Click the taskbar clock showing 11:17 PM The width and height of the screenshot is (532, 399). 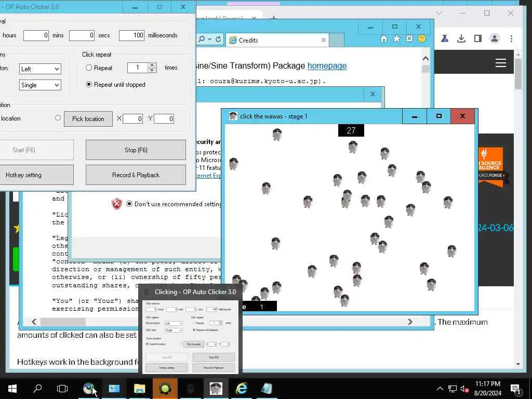487,389
